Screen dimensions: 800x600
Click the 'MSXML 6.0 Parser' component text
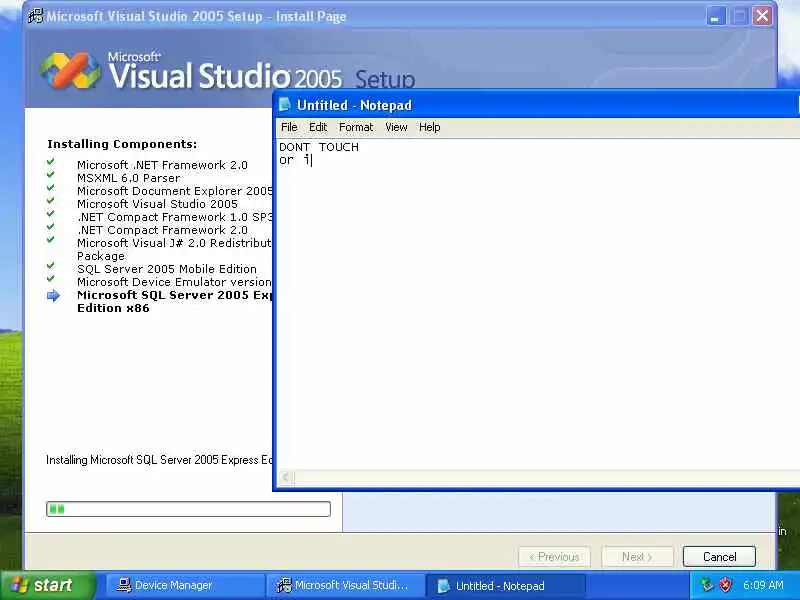tap(129, 178)
